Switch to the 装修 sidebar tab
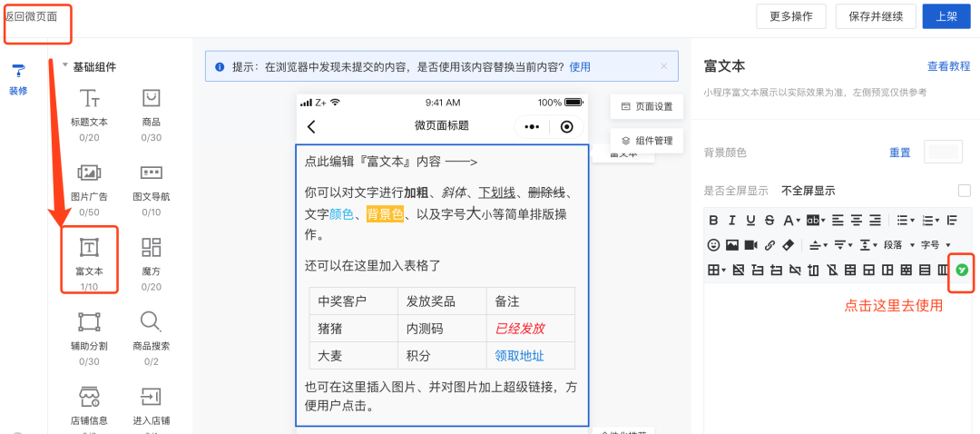980x434 pixels. click(18, 79)
